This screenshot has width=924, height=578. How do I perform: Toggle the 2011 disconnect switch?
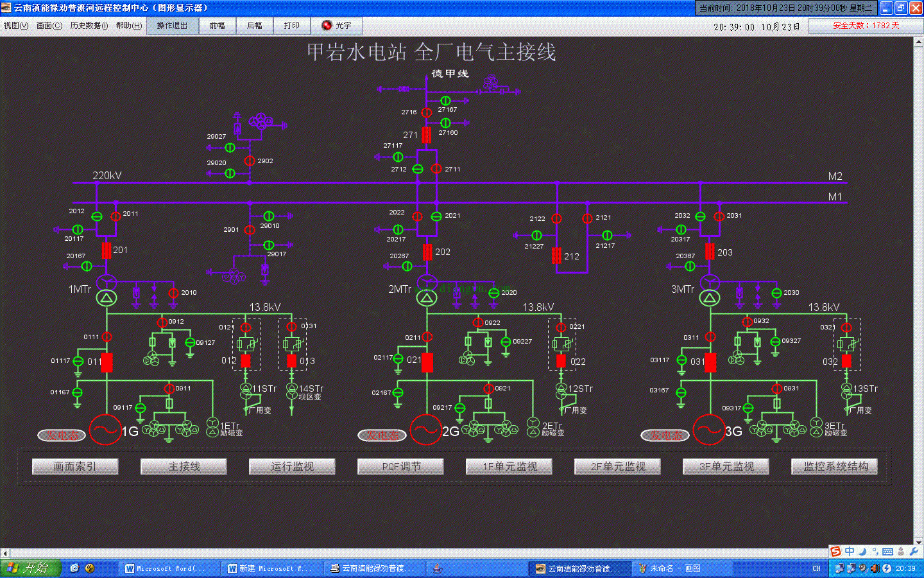tap(116, 216)
